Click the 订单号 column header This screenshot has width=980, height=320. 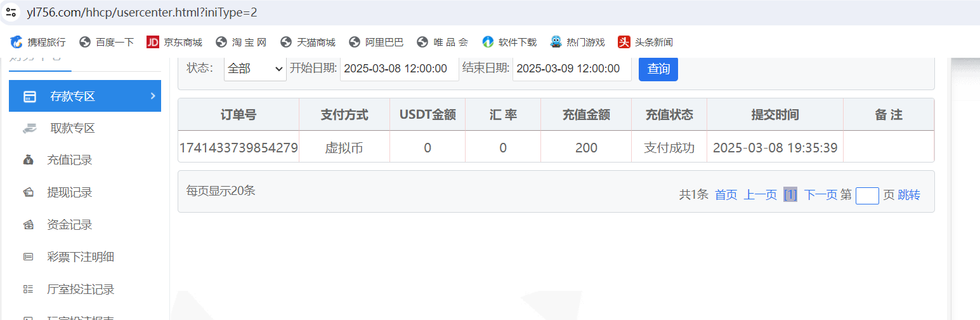point(238,115)
